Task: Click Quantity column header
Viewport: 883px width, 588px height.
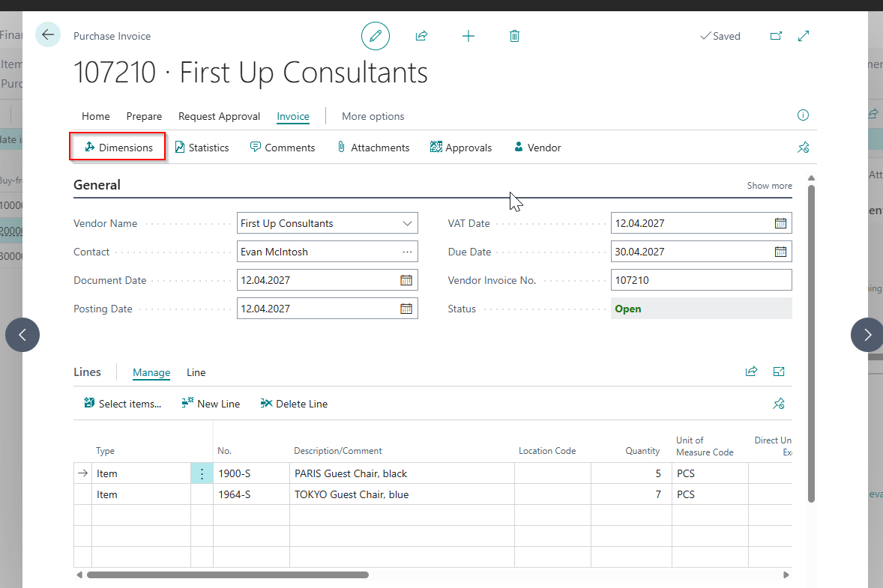Action: (x=642, y=451)
